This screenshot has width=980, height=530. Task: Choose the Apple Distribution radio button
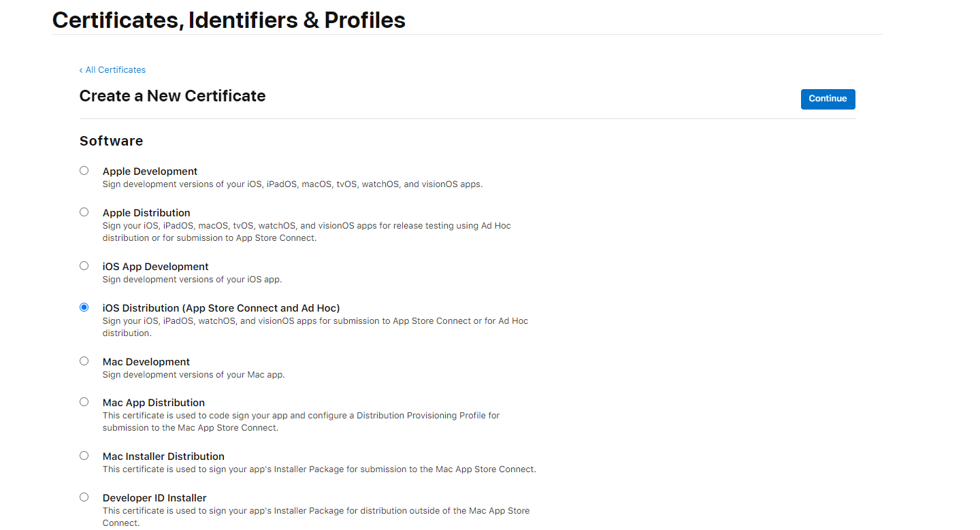84,212
